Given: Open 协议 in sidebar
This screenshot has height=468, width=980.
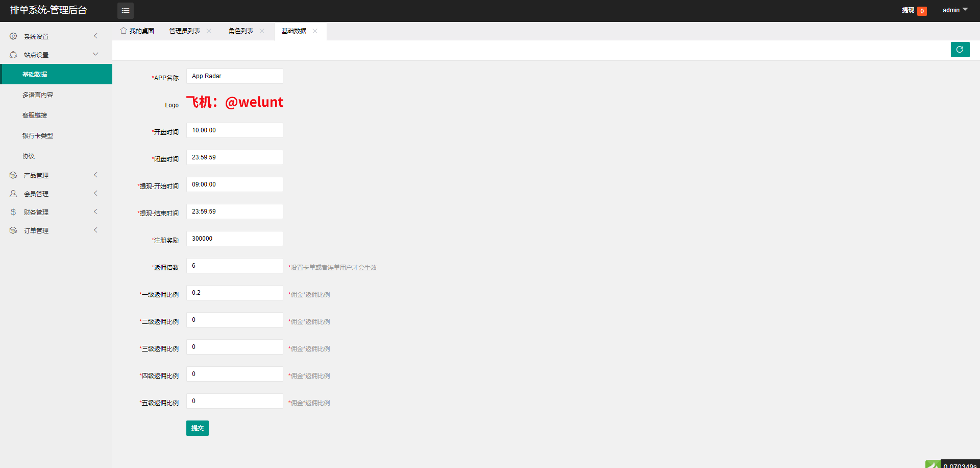Looking at the screenshot, I should click(x=56, y=156).
